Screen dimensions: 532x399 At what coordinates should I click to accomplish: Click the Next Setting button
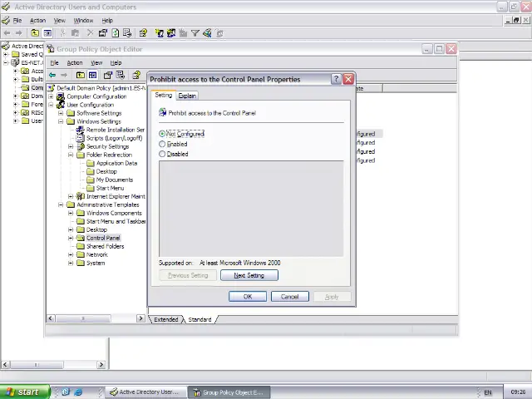249,275
